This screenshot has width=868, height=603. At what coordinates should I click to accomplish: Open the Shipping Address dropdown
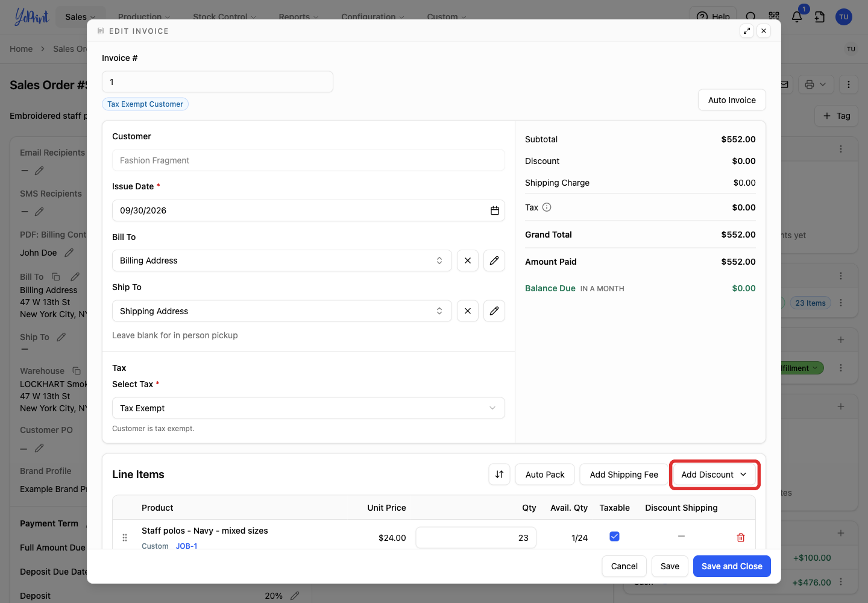tap(282, 311)
